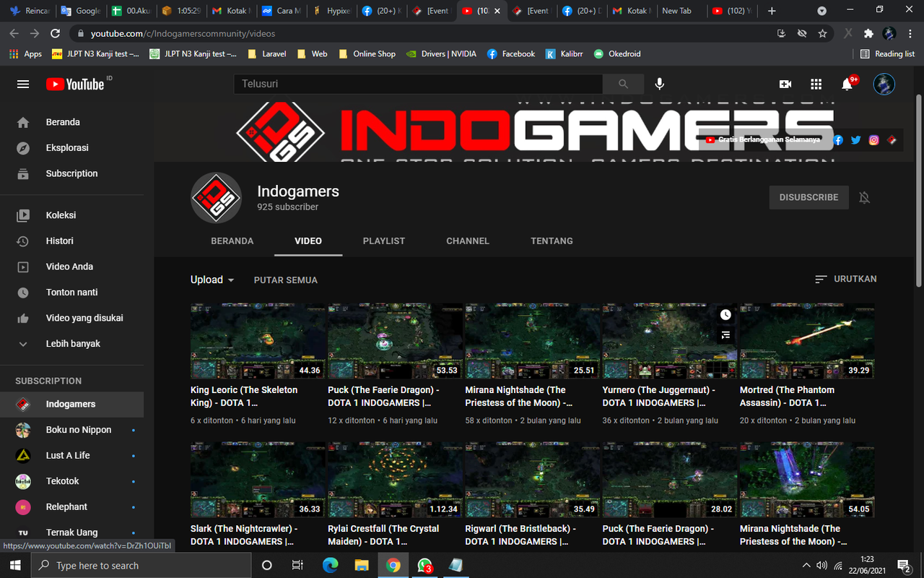Click the Telusuri search field
The image size is (924, 578).
click(x=418, y=84)
